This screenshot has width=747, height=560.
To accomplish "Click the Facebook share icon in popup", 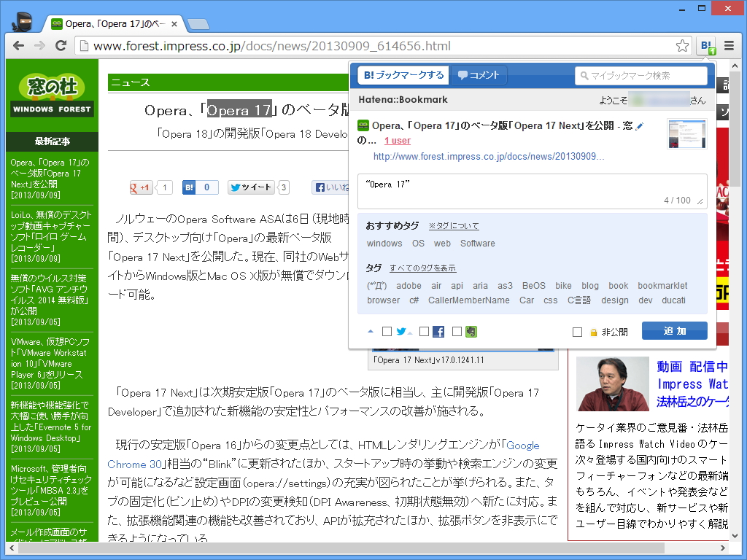I will pyautogui.click(x=438, y=332).
